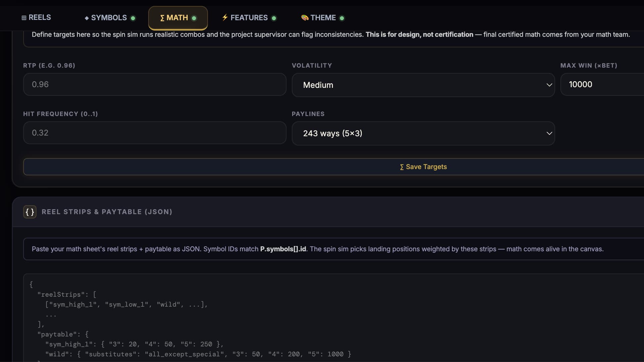Click the "paytable": { line in JSON
The height and width of the screenshot is (362, 644).
click(x=63, y=334)
